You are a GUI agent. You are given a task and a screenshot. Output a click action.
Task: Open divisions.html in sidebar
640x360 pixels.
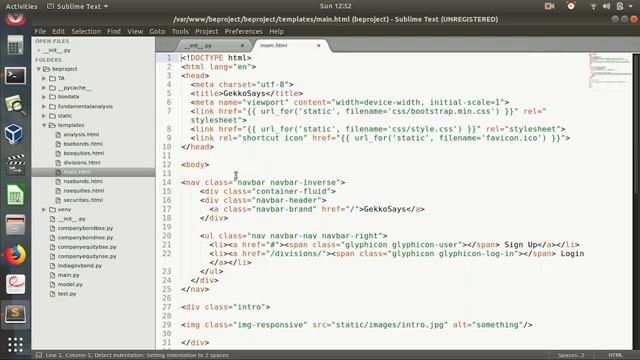(82, 162)
